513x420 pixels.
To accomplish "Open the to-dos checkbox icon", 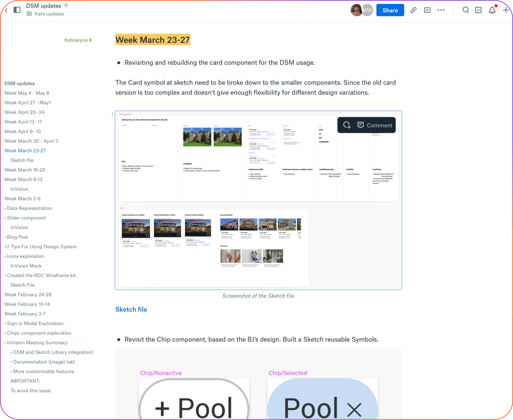I will [x=478, y=10].
